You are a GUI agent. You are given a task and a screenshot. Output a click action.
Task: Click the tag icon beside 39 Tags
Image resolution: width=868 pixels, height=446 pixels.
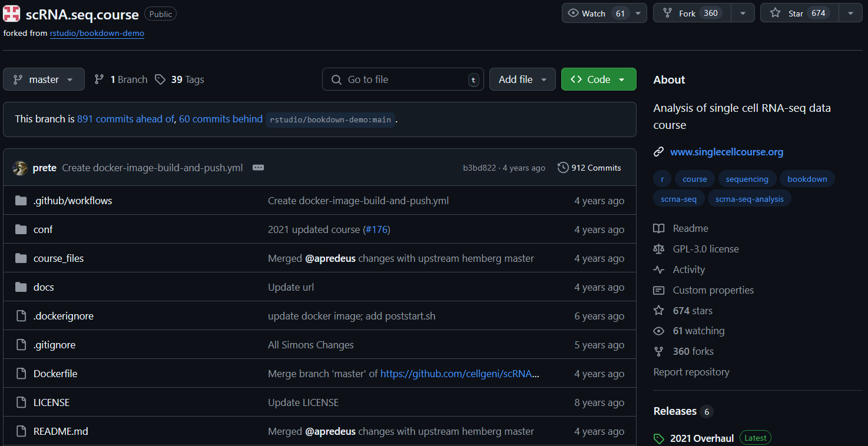[x=160, y=79]
